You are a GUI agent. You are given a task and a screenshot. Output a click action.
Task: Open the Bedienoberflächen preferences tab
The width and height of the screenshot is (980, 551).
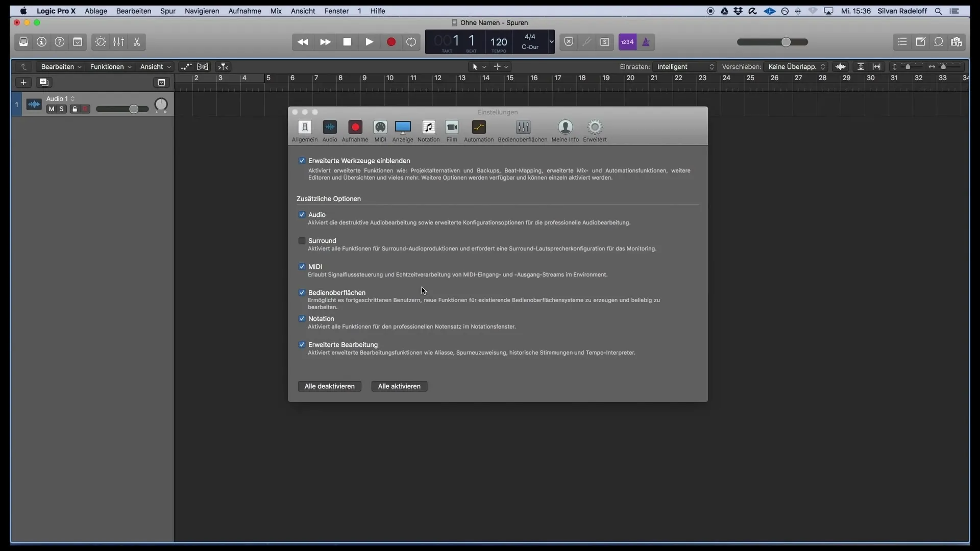523,131
